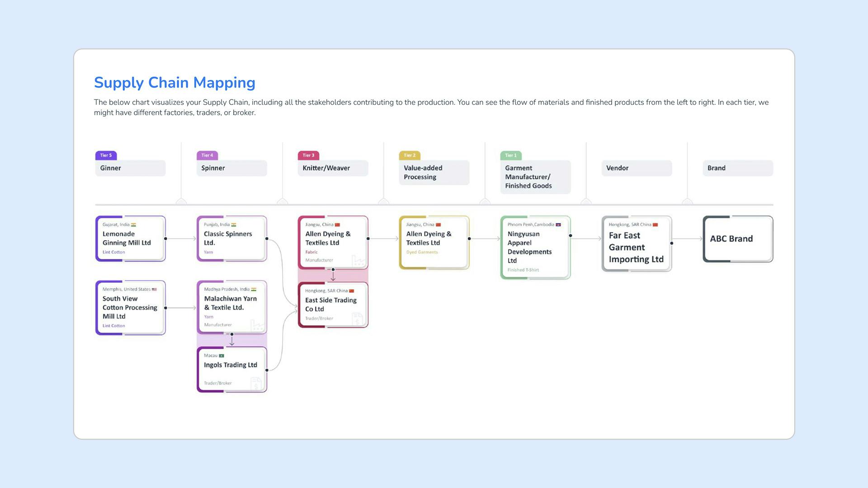The image size is (868, 488).
Task: Click invoice icon on East Side Trading card
Action: 357,319
